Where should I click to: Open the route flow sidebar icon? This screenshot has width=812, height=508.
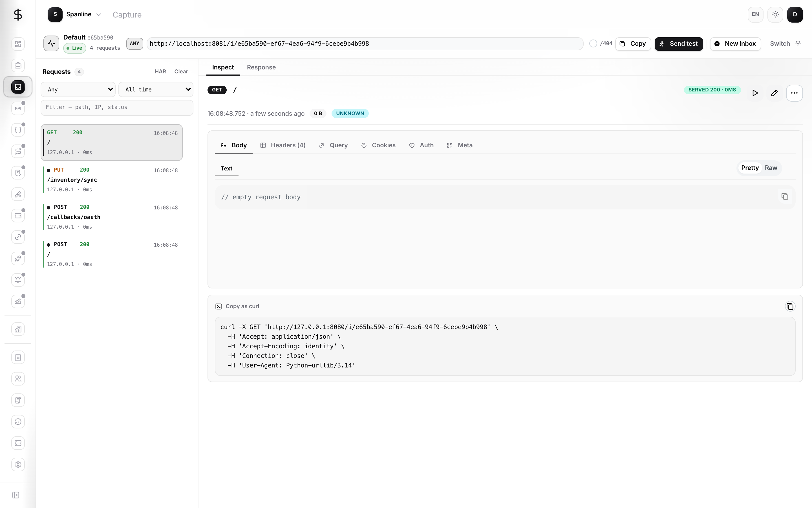(18, 151)
